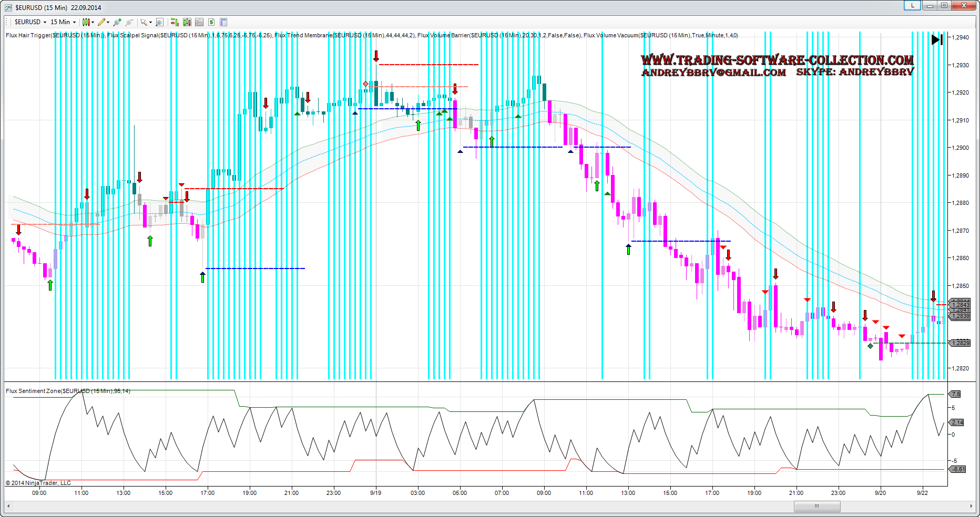Open the candlestick chart style dropdown

88,22
